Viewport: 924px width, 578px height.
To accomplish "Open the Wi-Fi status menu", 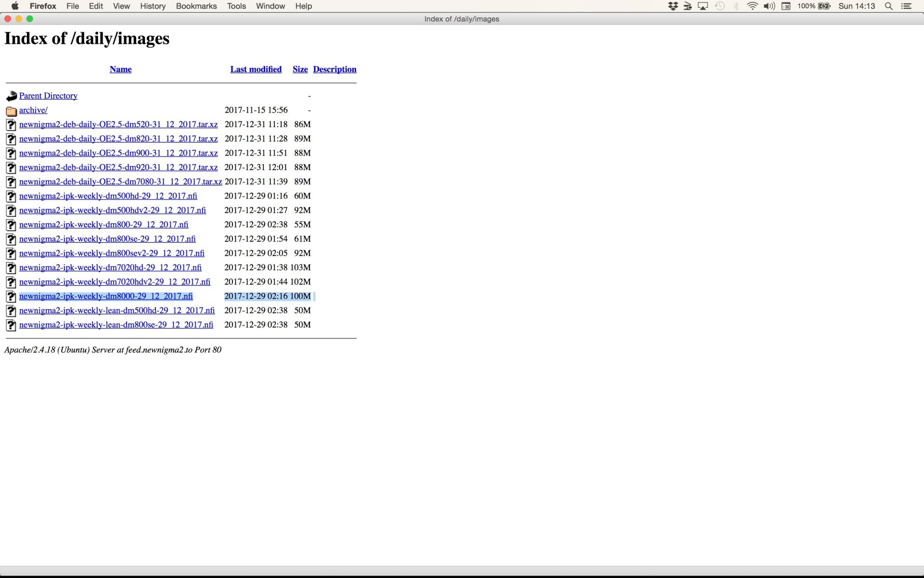I will click(752, 6).
